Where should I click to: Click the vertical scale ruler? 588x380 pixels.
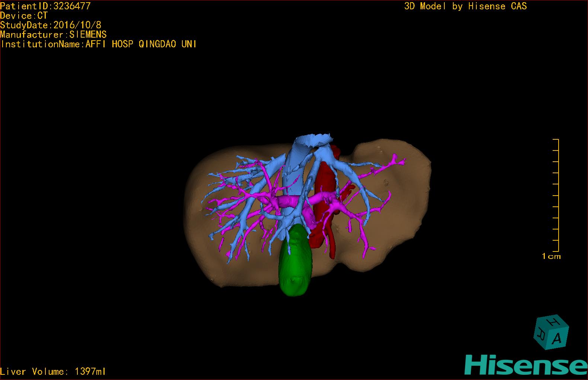coord(558,196)
